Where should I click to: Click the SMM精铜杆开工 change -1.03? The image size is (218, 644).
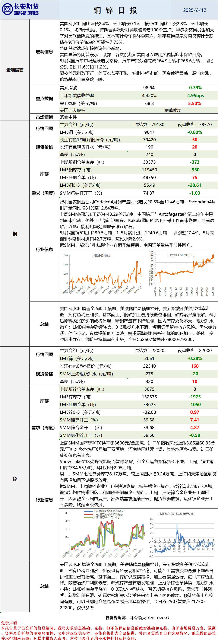(195, 193)
